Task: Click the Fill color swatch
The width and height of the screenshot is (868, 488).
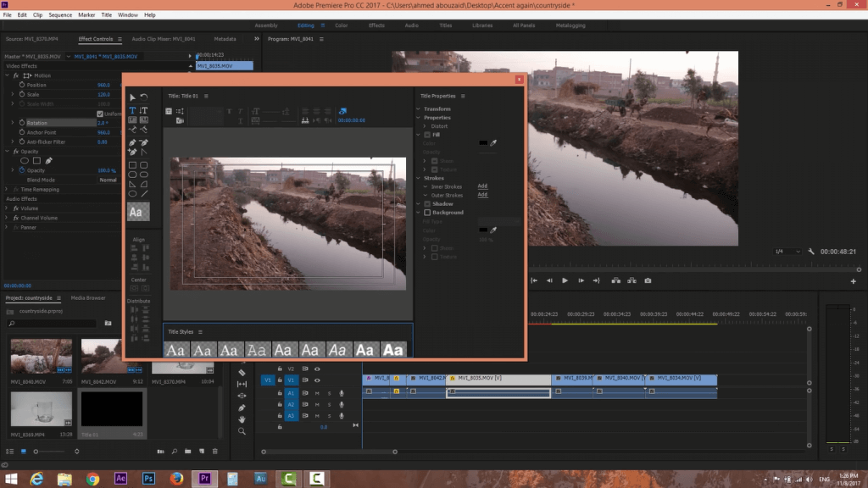Action: 482,142
